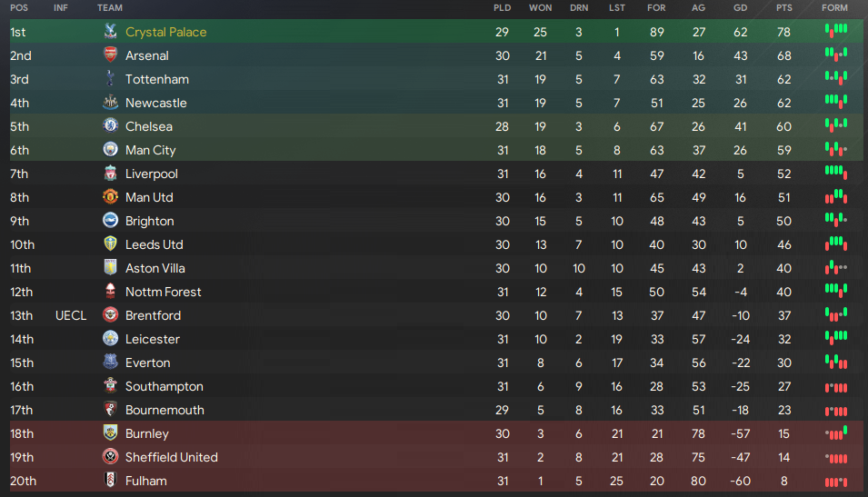Sort by the WON column header
868x497 pixels.
click(540, 8)
